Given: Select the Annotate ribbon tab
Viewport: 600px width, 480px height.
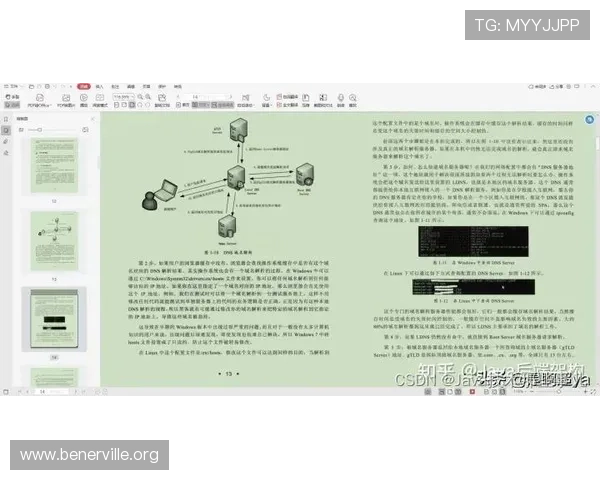Looking at the screenshot, I should 115,87.
